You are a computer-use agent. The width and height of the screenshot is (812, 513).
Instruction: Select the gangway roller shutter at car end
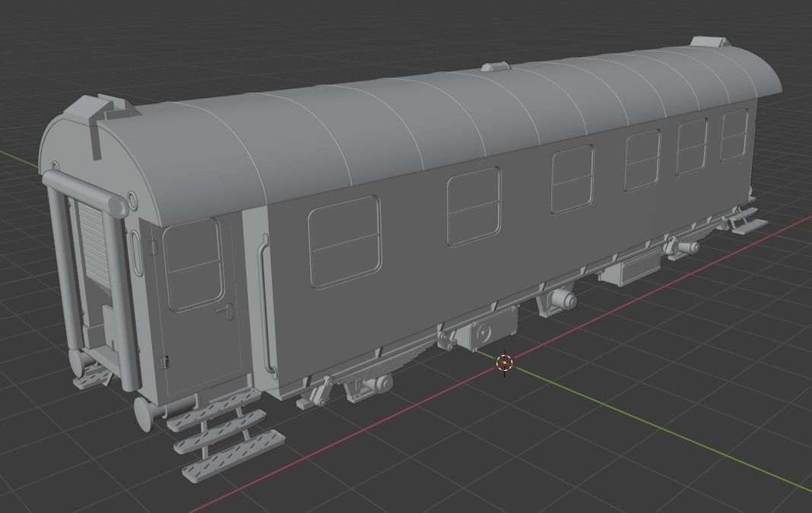tap(93, 245)
